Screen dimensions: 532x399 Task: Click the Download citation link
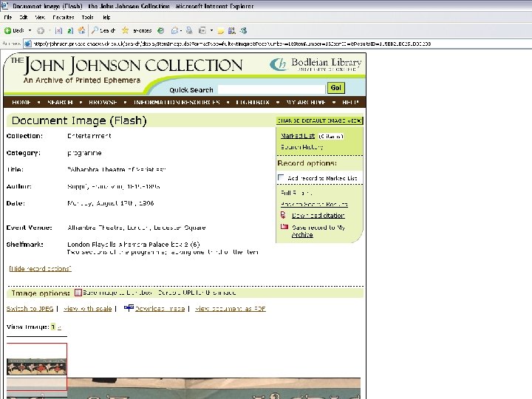pyautogui.click(x=318, y=216)
